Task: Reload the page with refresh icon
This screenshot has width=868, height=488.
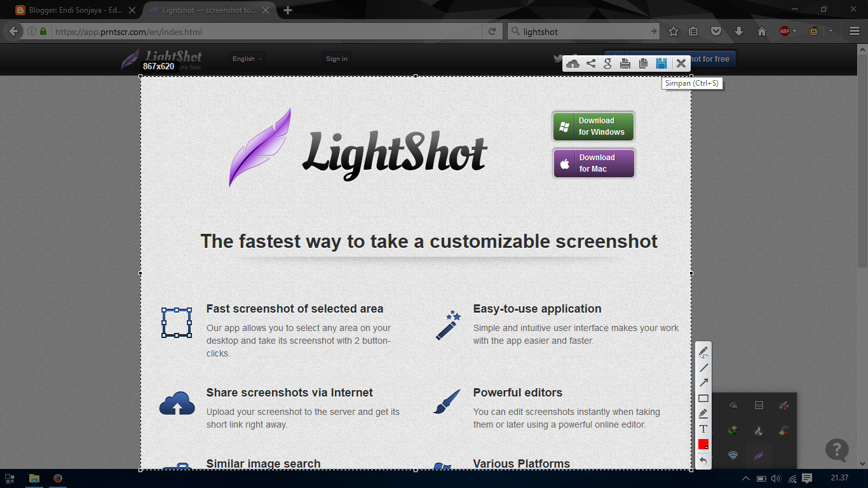Action: [x=492, y=31]
